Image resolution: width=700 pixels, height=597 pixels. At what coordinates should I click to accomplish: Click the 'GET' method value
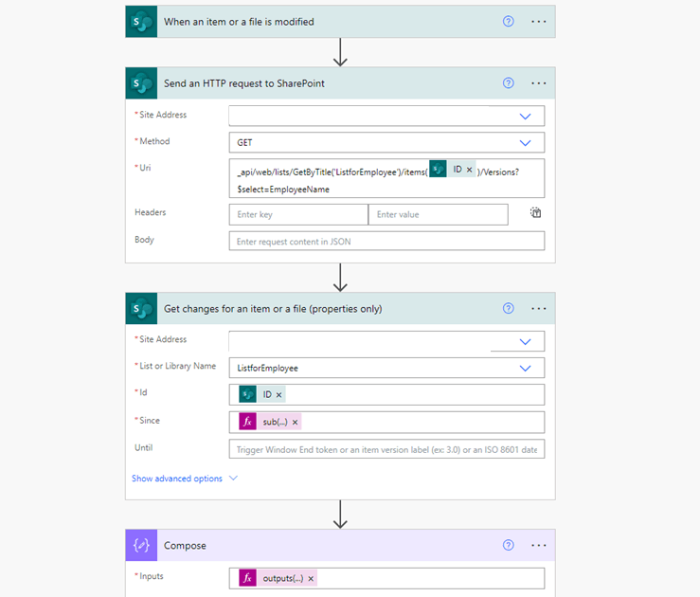(x=244, y=143)
